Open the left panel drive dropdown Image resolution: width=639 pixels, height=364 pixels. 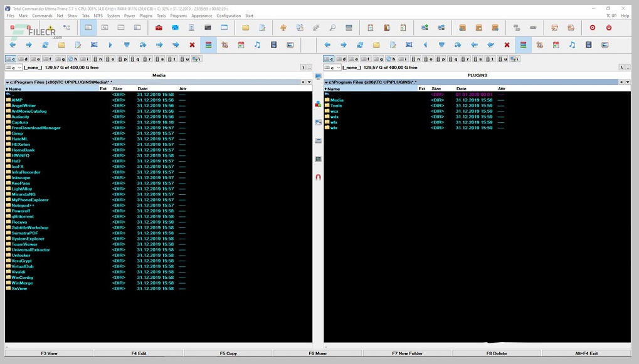tap(13, 68)
